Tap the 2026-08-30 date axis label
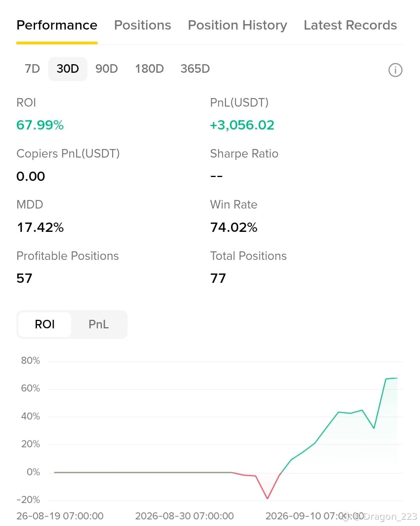Image resolution: width=420 pixels, height=526 pixels. (184, 516)
